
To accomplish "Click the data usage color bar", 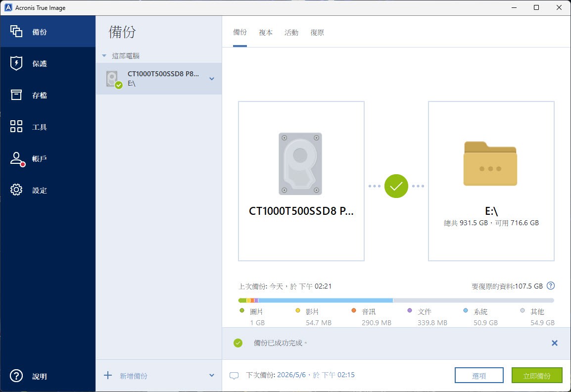I will click(x=396, y=300).
